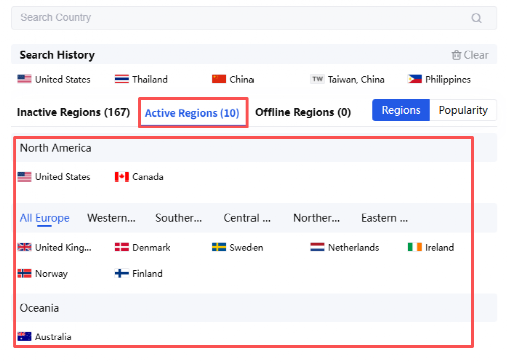
Task: Switch sorting to Popularity
Action: [x=463, y=110]
